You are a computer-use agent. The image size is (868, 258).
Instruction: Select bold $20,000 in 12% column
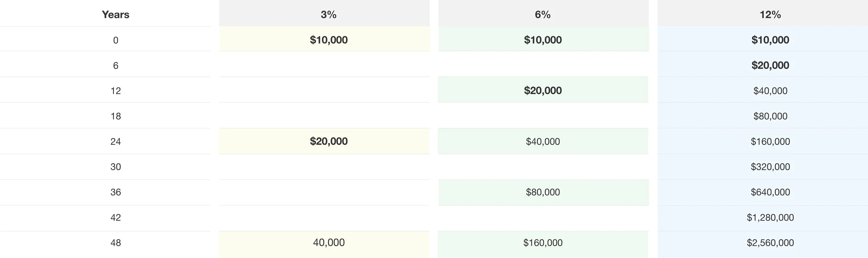tap(770, 65)
